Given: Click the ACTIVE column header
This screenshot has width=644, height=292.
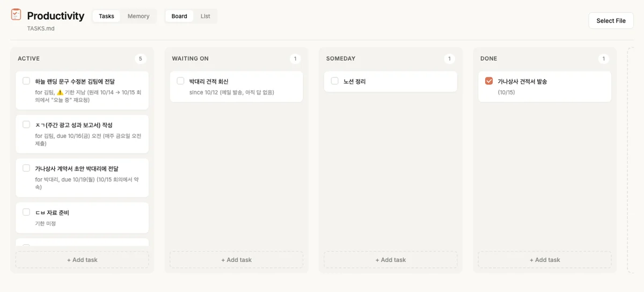Looking at the screenshot, I should pos(28,59).
